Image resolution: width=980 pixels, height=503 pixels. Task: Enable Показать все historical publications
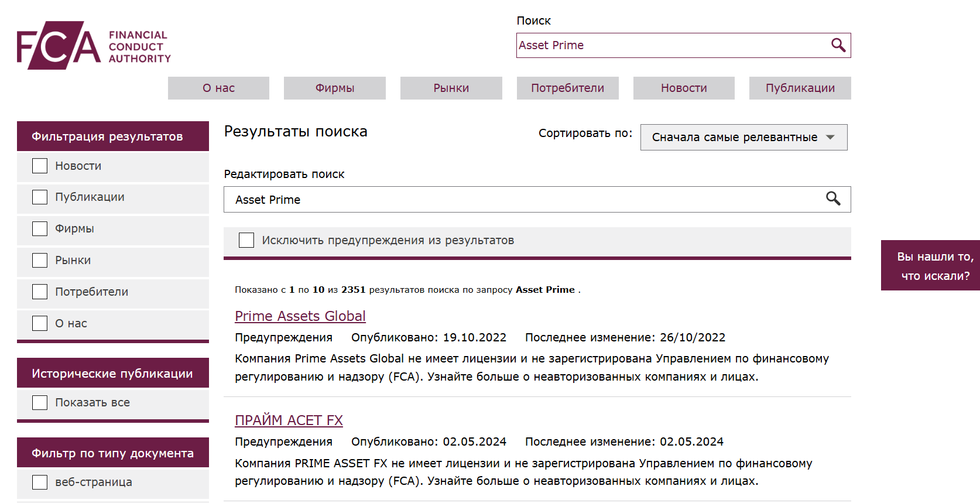click(x=40, y=402)
